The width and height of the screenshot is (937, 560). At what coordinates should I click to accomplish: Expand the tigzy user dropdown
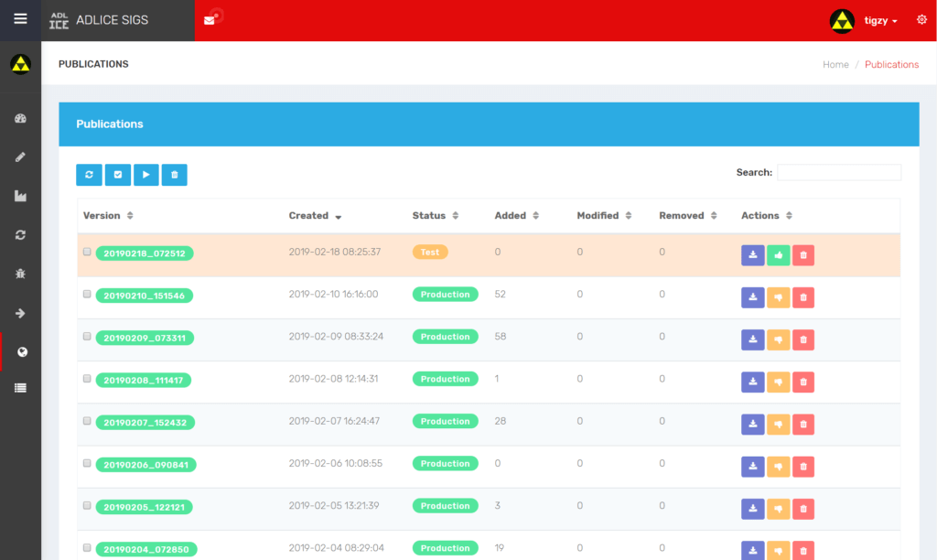[x=880, y=20]
